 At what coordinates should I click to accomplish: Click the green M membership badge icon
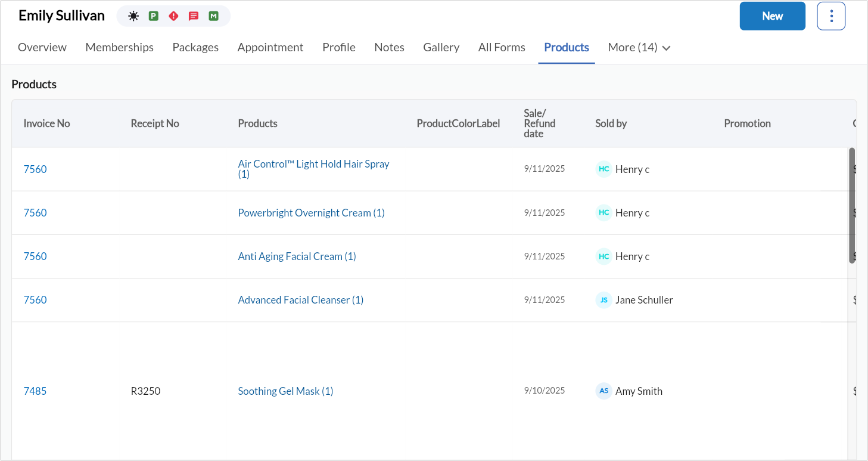pyautogui.click(x=213, y=16)
